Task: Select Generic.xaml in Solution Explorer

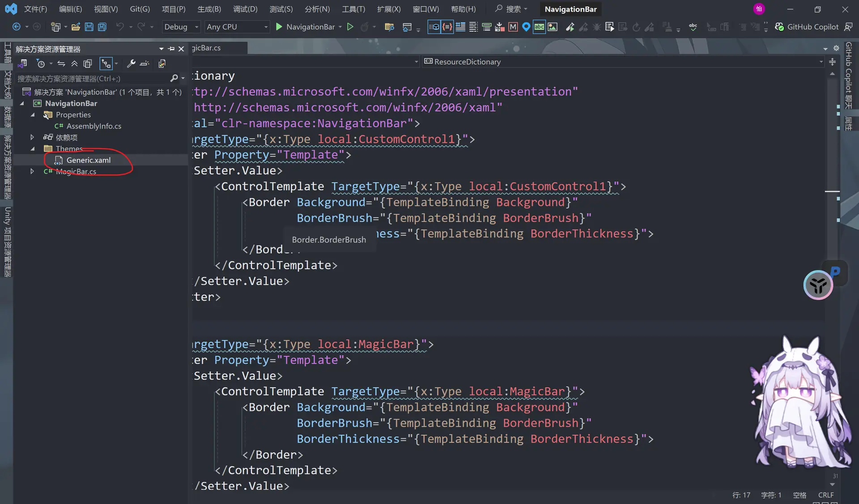Action: pos(89,160)
